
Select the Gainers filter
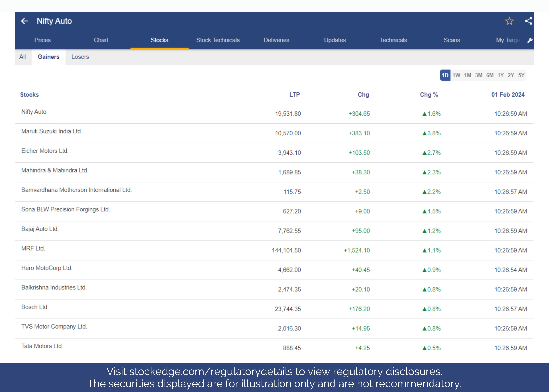coord(49,57)
